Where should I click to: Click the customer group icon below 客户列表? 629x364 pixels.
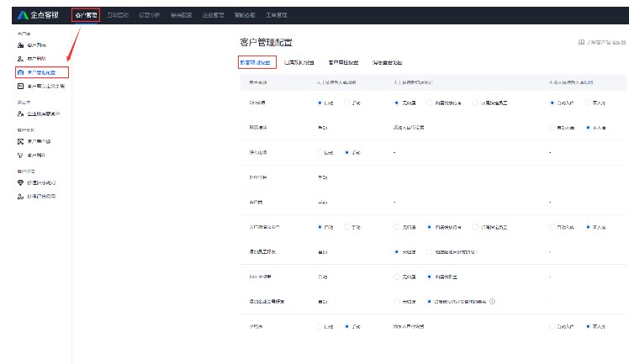pos(20,59)
